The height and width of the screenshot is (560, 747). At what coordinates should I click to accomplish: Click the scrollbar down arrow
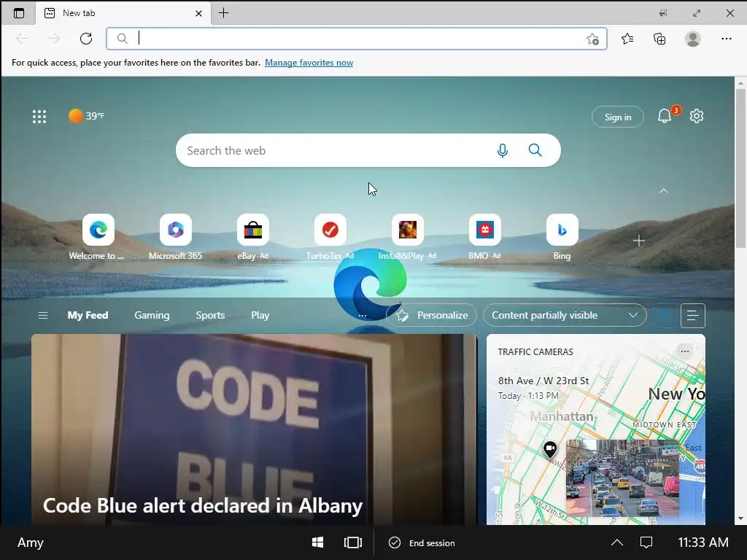point(740,519)
